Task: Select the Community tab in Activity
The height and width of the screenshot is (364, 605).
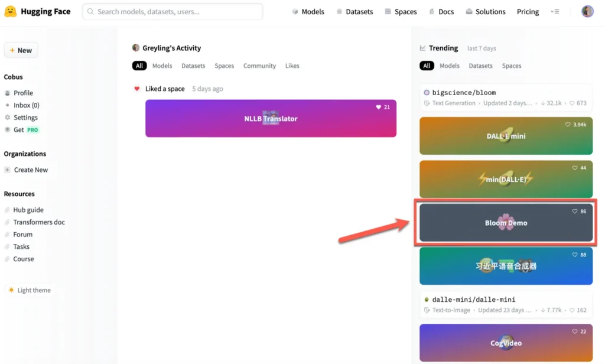Action: [260, 66]
